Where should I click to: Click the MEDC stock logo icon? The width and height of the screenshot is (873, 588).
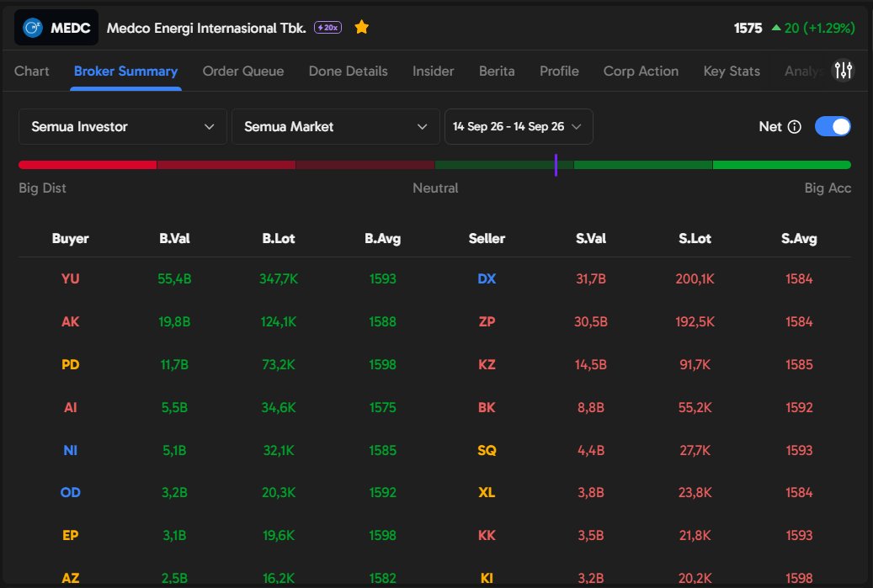(x=33, y=27)
